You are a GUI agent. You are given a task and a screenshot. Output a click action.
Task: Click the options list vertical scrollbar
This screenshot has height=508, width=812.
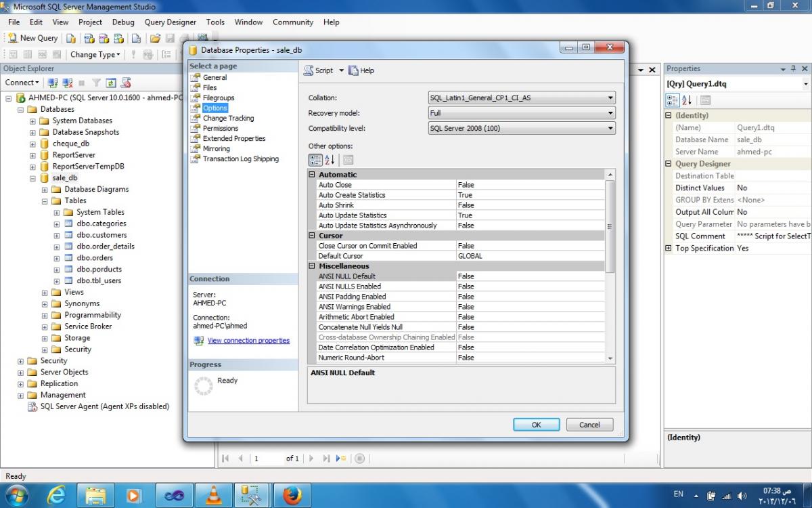tap(610, 266)
